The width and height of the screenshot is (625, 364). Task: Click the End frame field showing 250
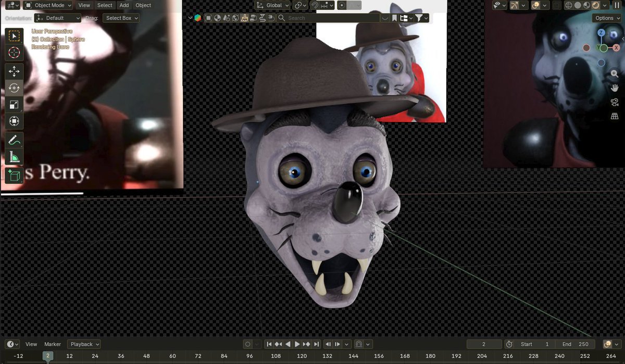tap(575, 344)
